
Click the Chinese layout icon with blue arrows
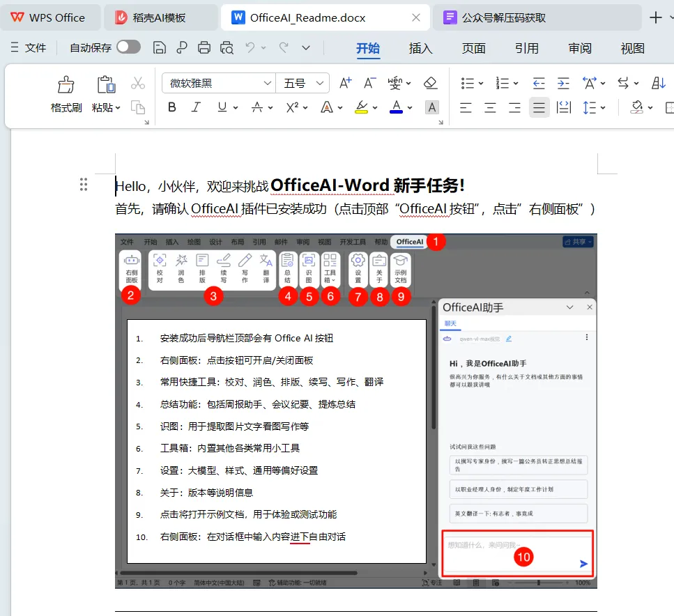click(590, 83)
